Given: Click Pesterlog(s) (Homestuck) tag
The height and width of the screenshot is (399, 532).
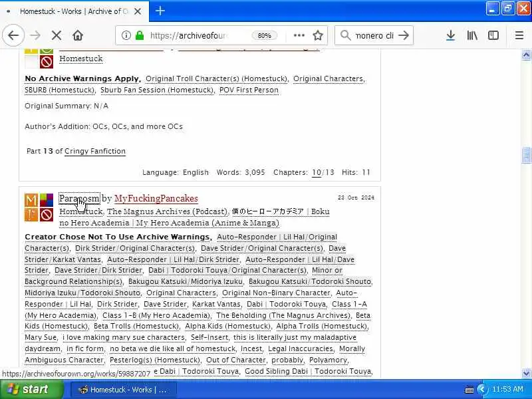Looking at the screenshot, I should pos(155,360).
